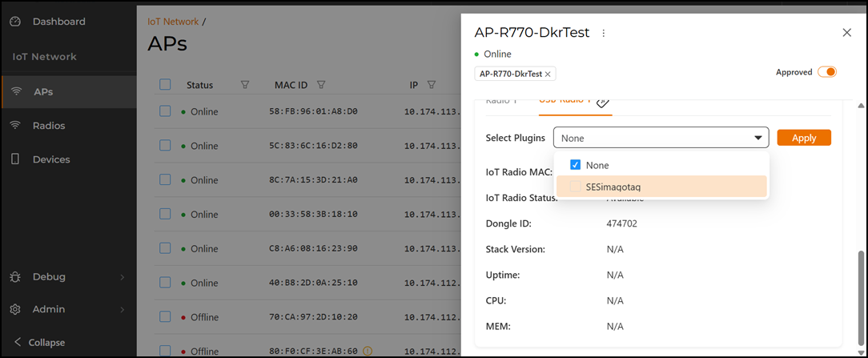Click the Dongle ID value 474702
The image size is (868, 358).
coord(622,223)
